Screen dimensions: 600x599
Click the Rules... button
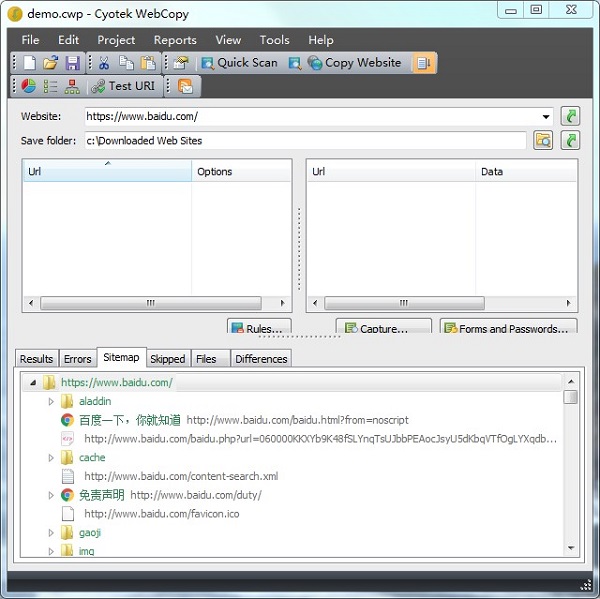click(x=259, y=327)
